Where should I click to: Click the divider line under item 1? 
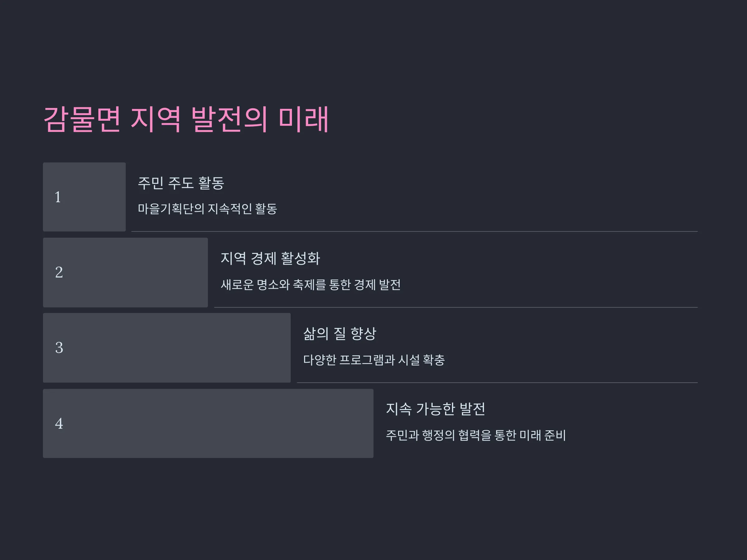tap(414, 231)
